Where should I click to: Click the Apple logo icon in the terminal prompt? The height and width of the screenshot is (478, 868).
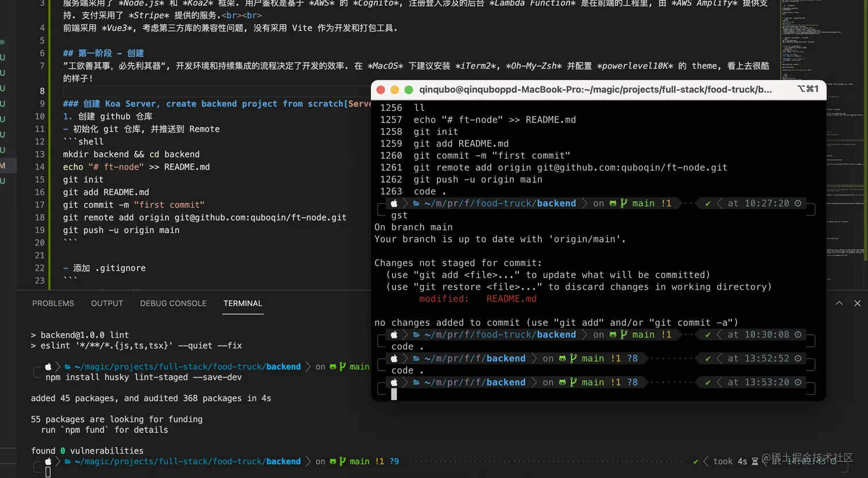tap(394, 203)
